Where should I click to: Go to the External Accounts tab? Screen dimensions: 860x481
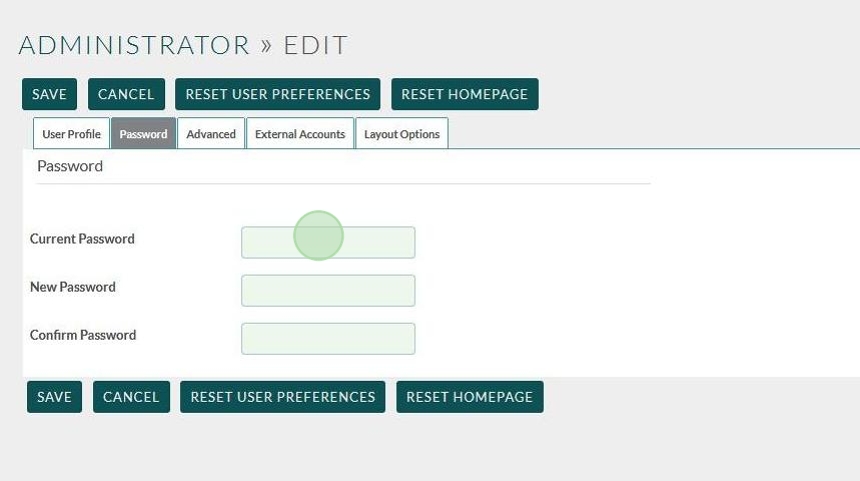click(300, 134)
